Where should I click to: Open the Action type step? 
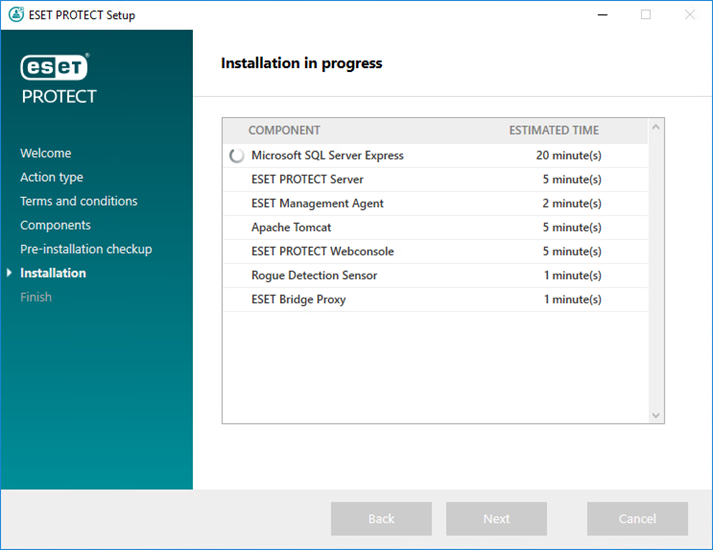[x=51, y=177]
